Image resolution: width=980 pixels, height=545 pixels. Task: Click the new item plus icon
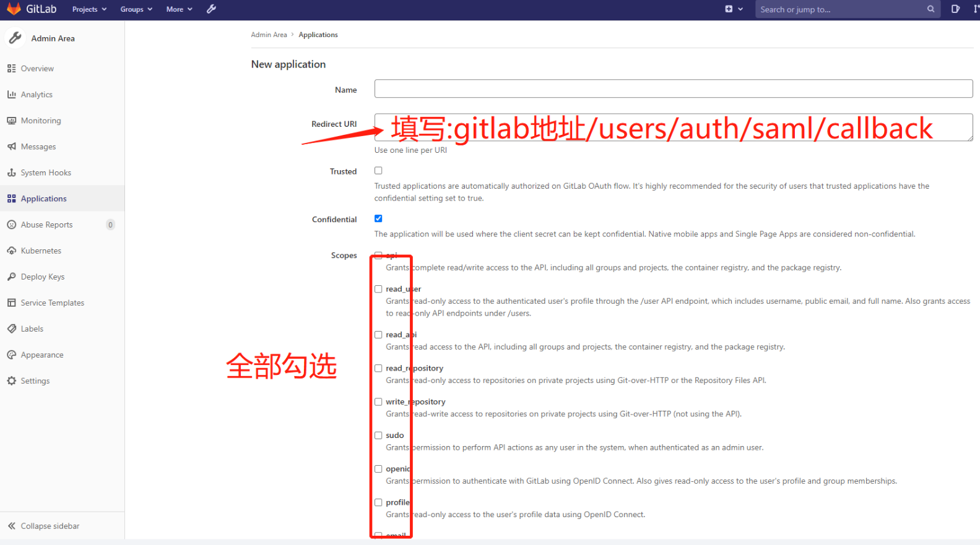[729, 9]
